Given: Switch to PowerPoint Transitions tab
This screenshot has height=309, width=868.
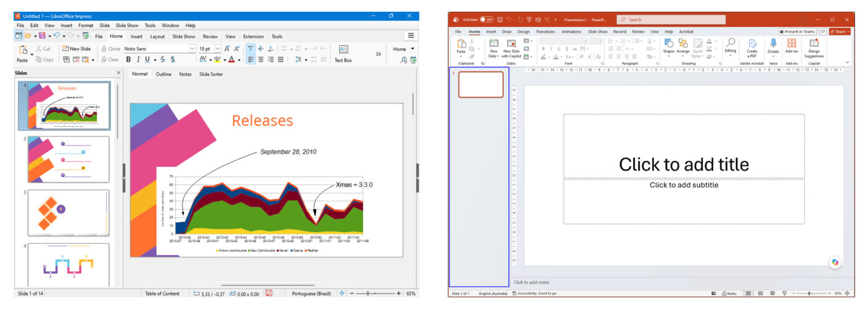Looking at the screenshot, I should tap(546, 32).
